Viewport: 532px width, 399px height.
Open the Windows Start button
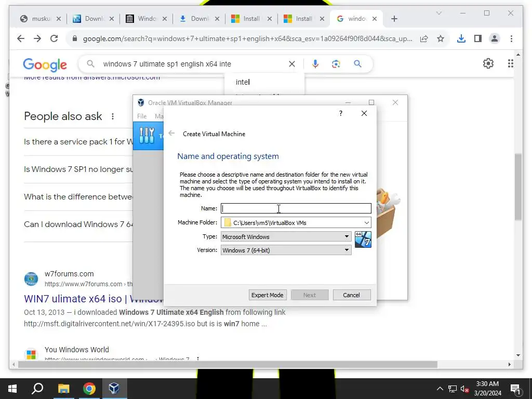pos(12,389)
